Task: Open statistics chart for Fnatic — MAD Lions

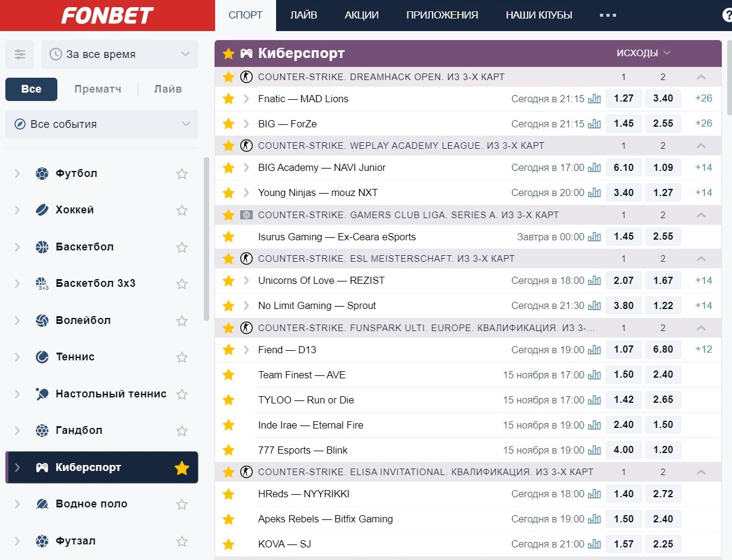Action: click(x=594, y=99)
